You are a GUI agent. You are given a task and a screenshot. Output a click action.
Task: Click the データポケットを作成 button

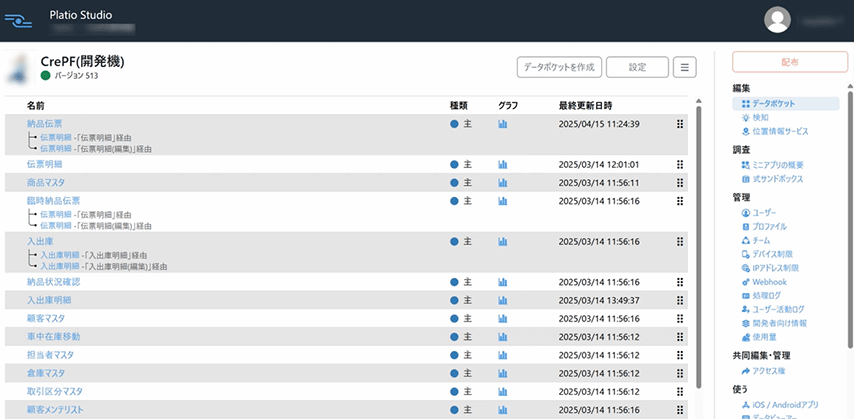pyautogui.click(x=559, y=67)
